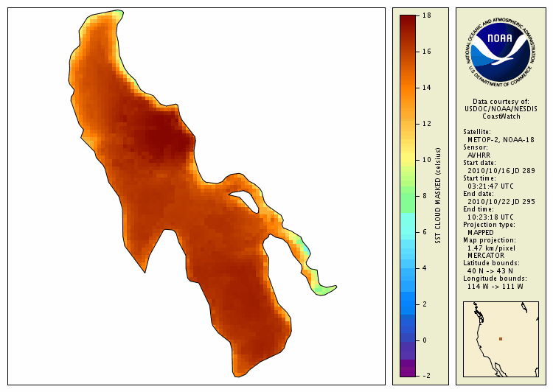Click the '1.47 km/pixel' value

point(491,248)
